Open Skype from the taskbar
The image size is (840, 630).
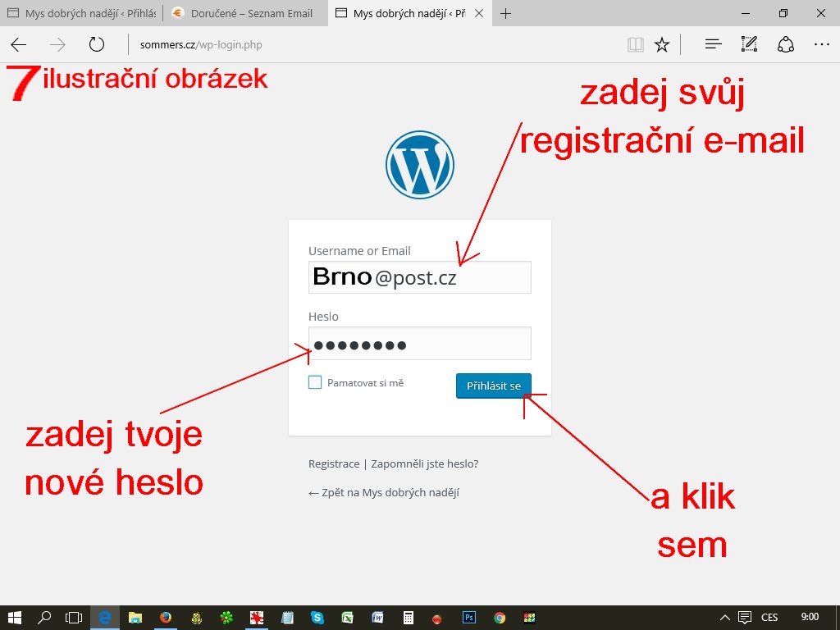coord(317,618)
